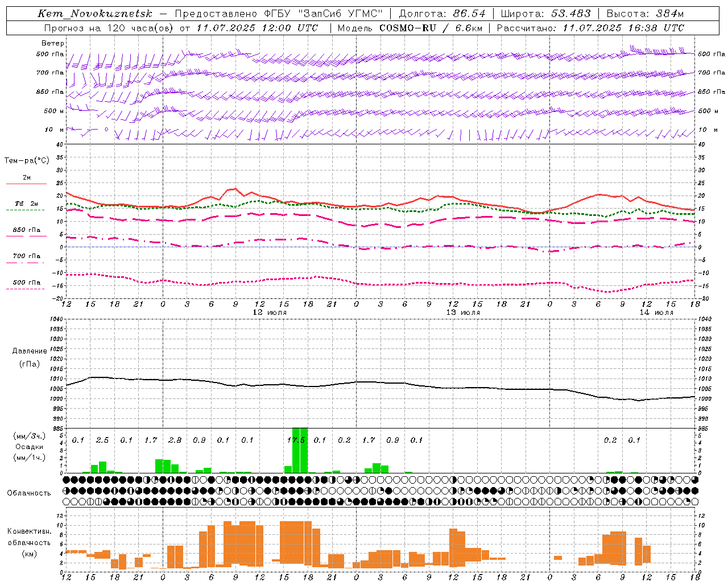Click the (мм/3ч.) precipitation unit label

(30, 436)
